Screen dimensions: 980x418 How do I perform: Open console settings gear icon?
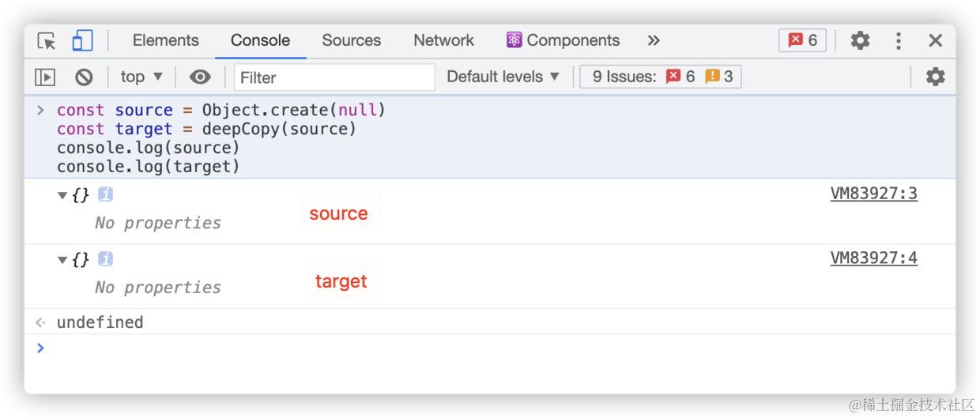[935, 77]
